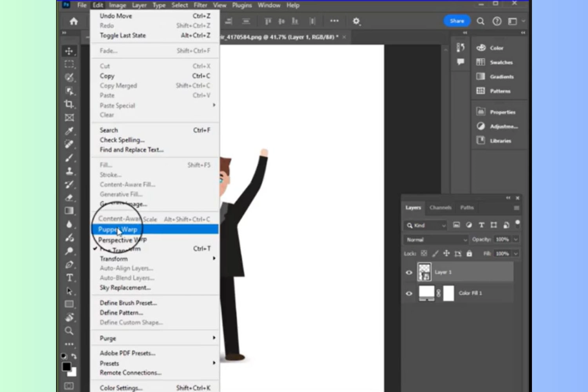Viewport: 588px width, 392px height.
Task: Open the Search magnifier in top bar
Action: click(481, 21)
